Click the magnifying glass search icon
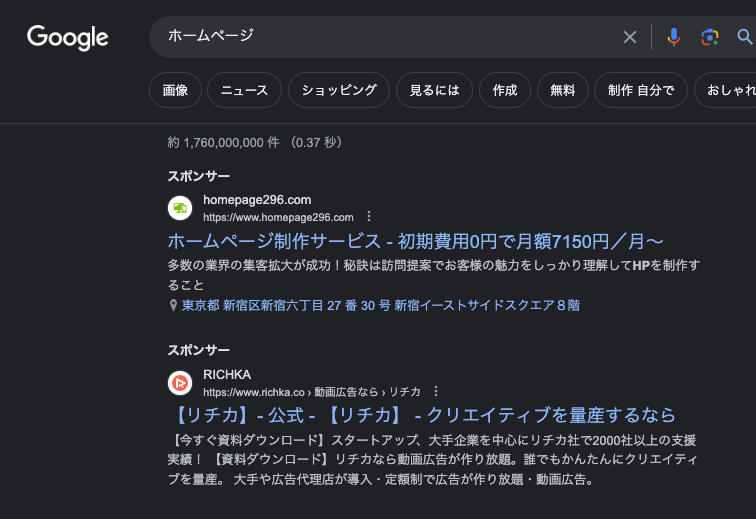 point(744,37)
